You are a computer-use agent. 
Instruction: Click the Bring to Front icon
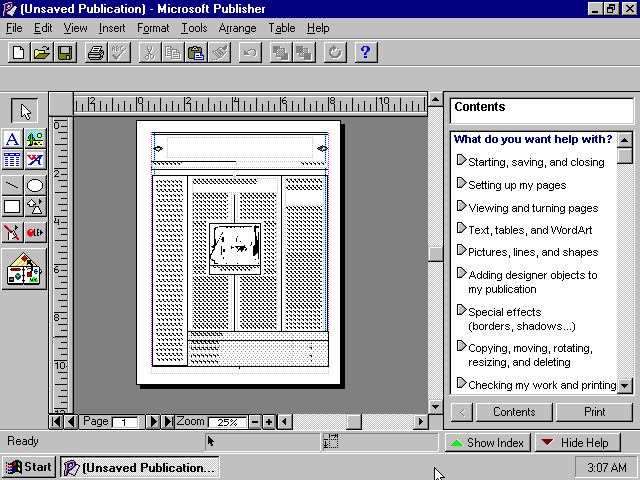[x=281, y=53]
